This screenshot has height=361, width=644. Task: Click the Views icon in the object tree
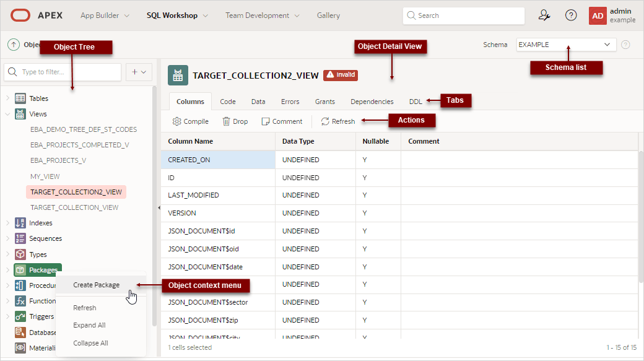(x=20, y=114)
